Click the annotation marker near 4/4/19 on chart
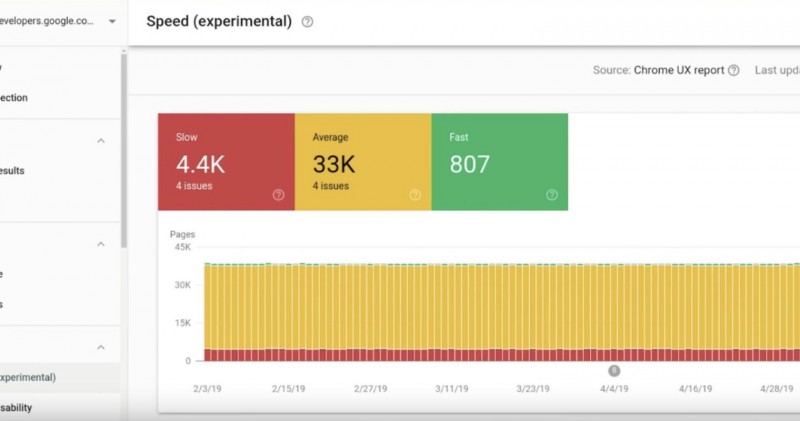800x421 pixels. tap(614, 370)
